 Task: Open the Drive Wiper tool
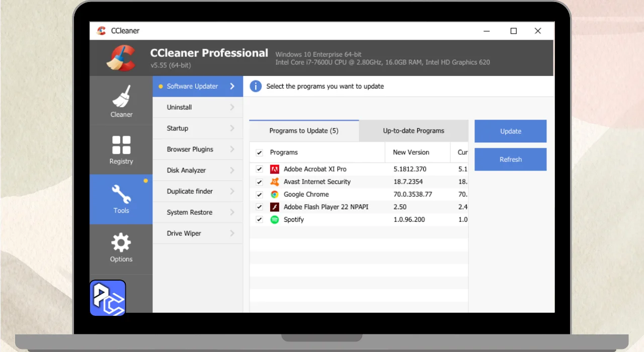(198, 233)
